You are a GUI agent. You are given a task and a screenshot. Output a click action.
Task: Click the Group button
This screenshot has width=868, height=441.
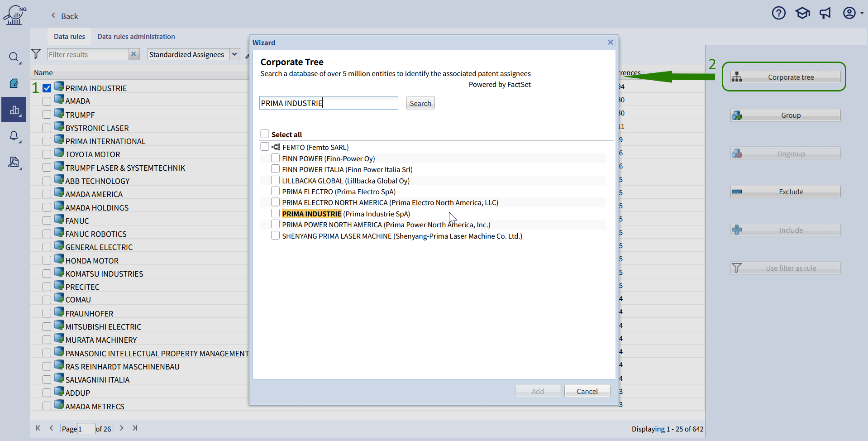tap(785, 115)
